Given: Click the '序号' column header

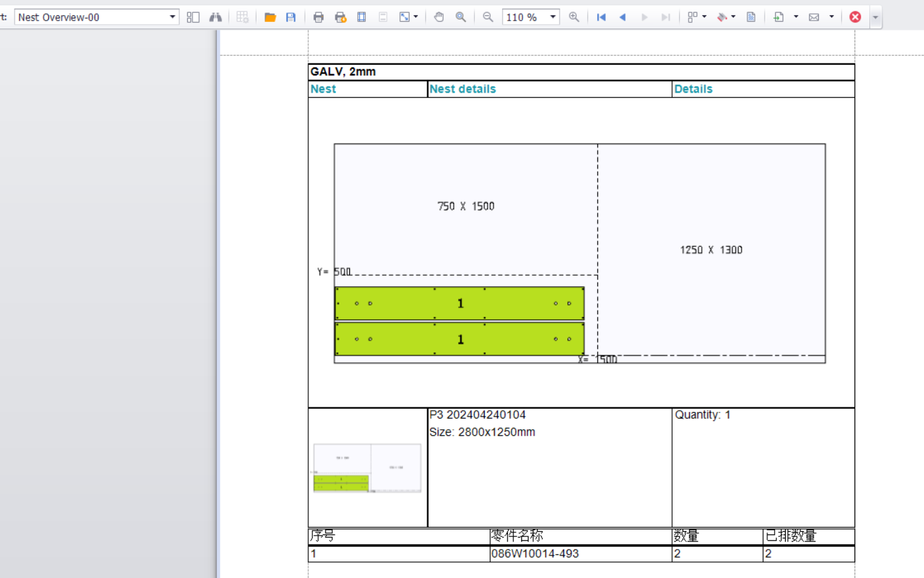Looking at the screenshot, I should [323, 536].
